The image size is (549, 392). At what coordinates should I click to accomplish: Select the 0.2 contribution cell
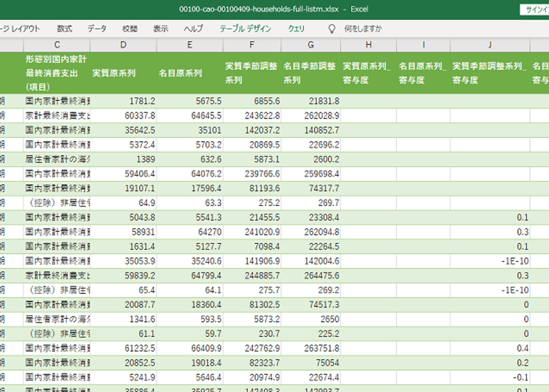point(490,362)
